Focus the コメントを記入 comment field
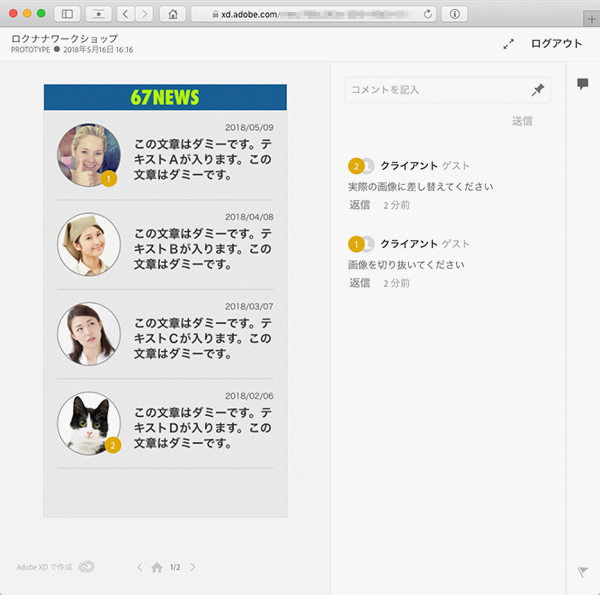This screenshot has width=600, height=595. [x=435, y=90]
